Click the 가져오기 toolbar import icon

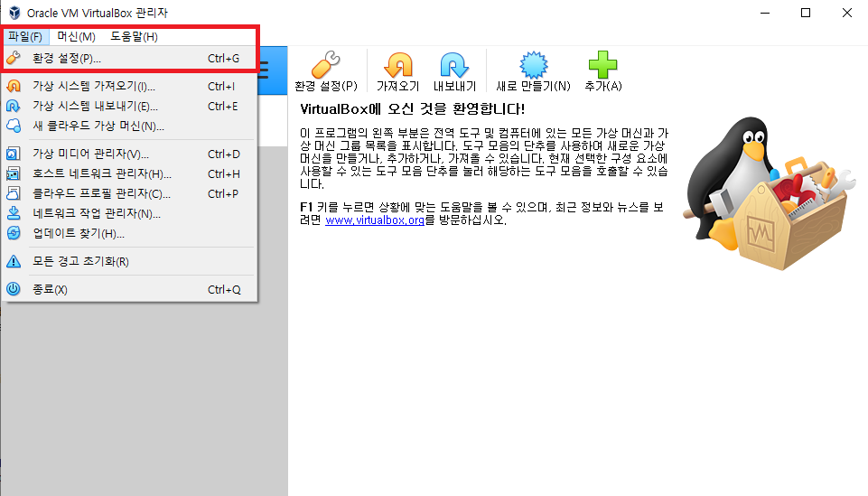pos(398,65)
